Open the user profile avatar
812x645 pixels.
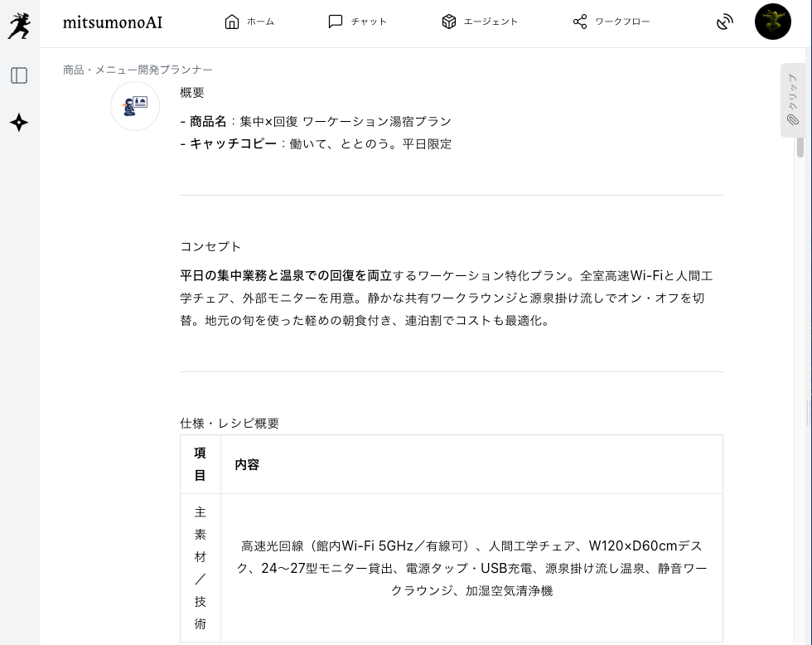[x=772, y=22]
